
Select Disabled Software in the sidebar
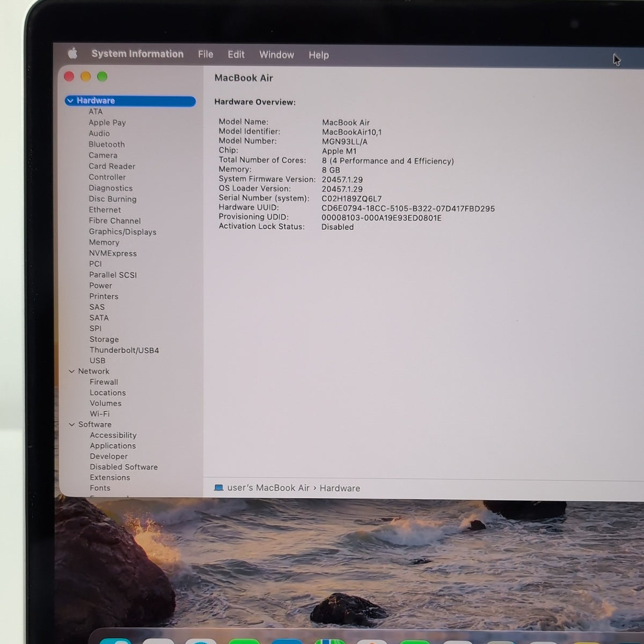124,467
